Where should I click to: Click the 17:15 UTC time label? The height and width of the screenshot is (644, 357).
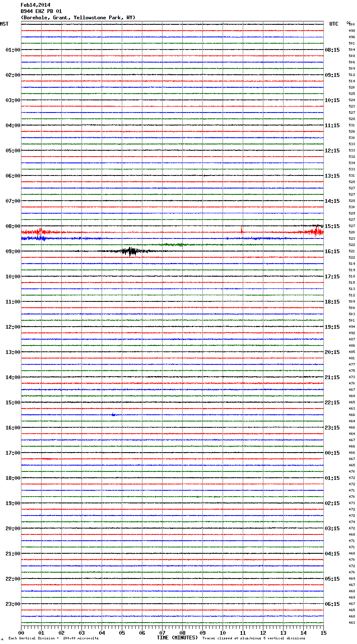[332, 277]
